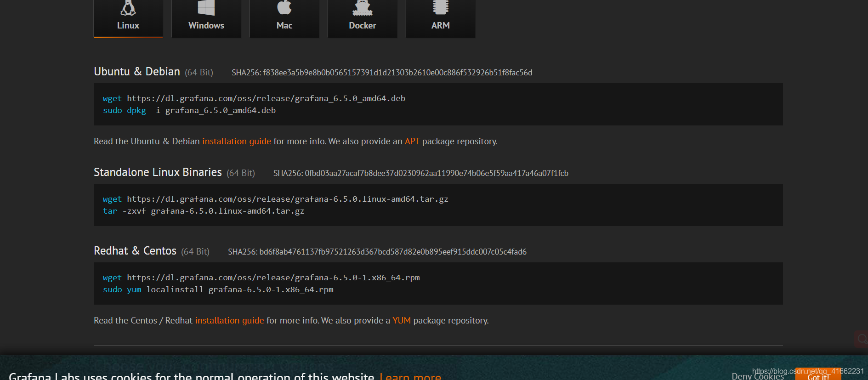
Task: Click the (64 Bit) label beside Standalone Linux Binaries
Action: pyautogui.click(x=241, y=173)
